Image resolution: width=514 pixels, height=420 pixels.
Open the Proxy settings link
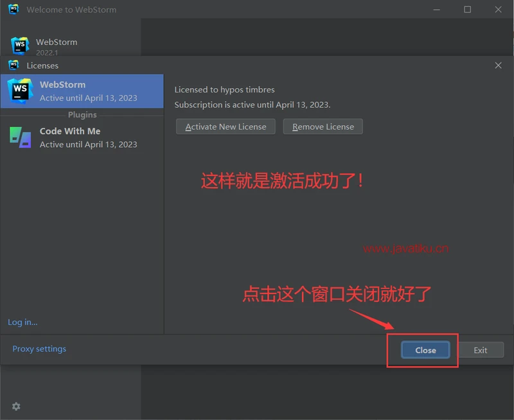(x=39, y=349)
